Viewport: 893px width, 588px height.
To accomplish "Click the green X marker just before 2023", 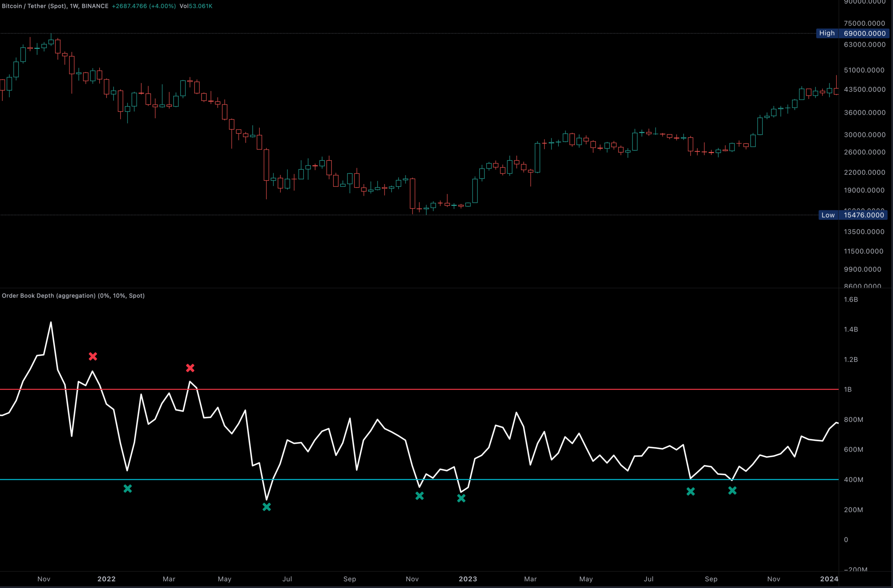I will pos(461,498).
